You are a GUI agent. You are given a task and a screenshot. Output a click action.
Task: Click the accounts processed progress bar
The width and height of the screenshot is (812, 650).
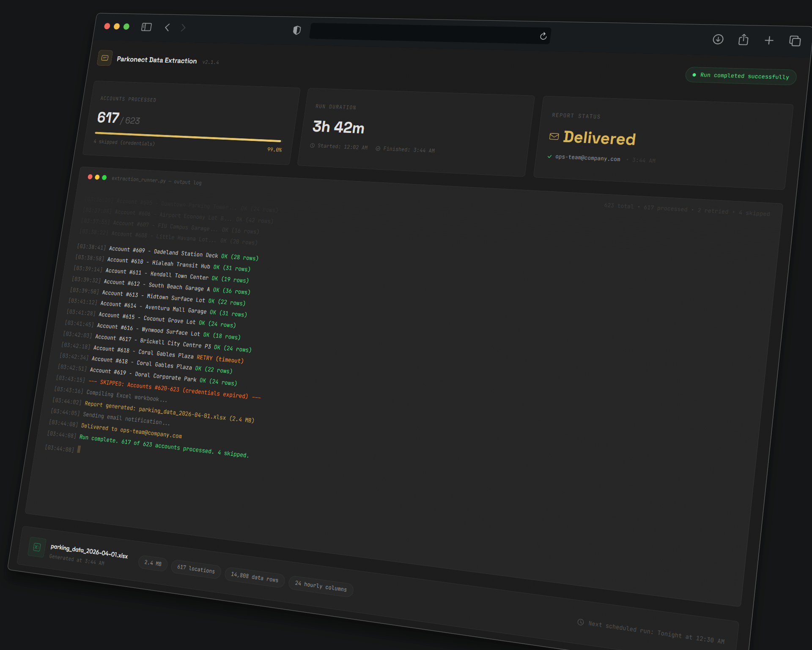pos(188,137)
